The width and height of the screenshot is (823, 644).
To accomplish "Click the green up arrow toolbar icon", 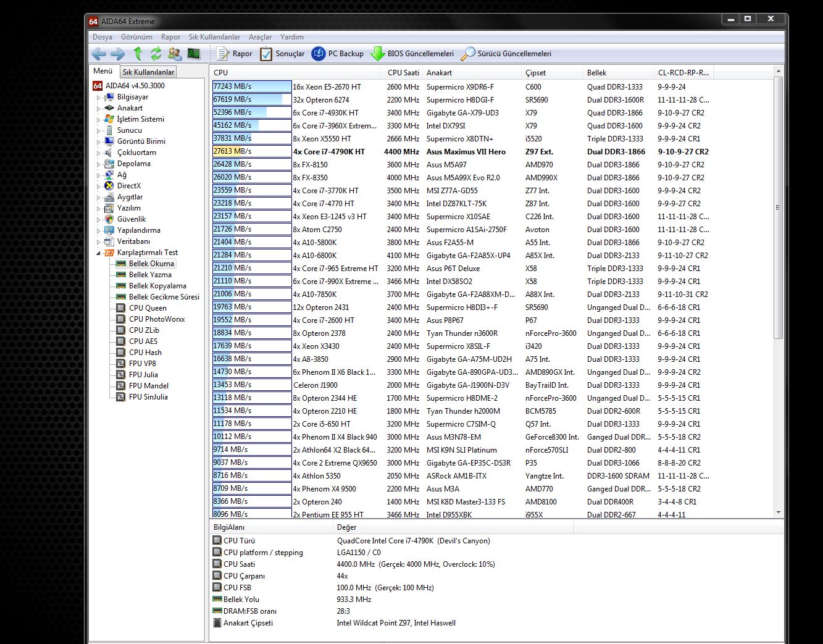I will point(138,54).
